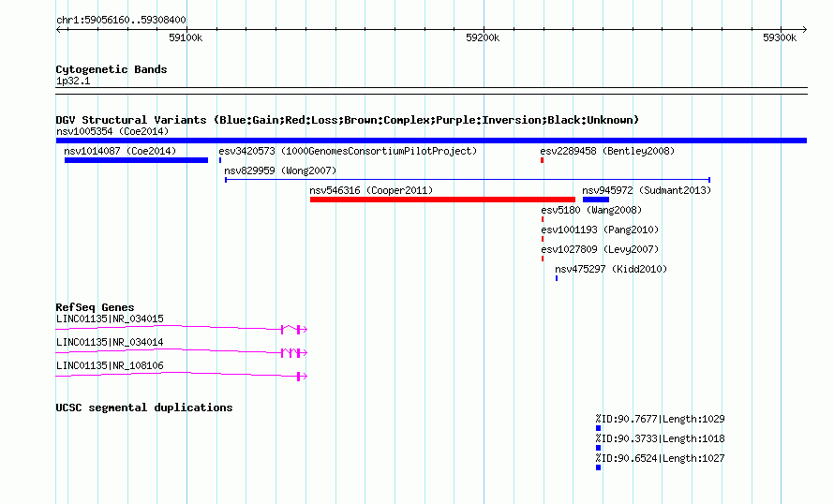
Task: Select the %ID:90.7677|Length:1029 duplication label
Action: (x=660, y=419)
